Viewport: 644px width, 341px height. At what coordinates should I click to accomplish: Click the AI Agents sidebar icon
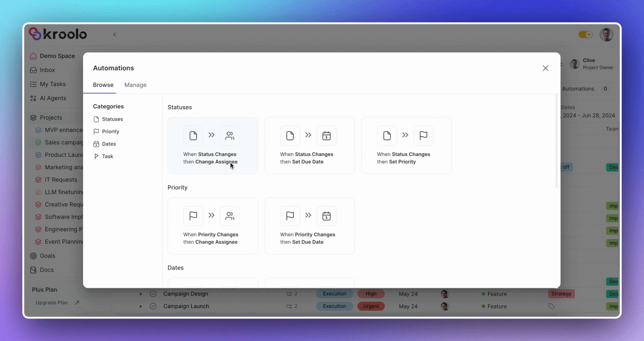(x=33, y=98)
